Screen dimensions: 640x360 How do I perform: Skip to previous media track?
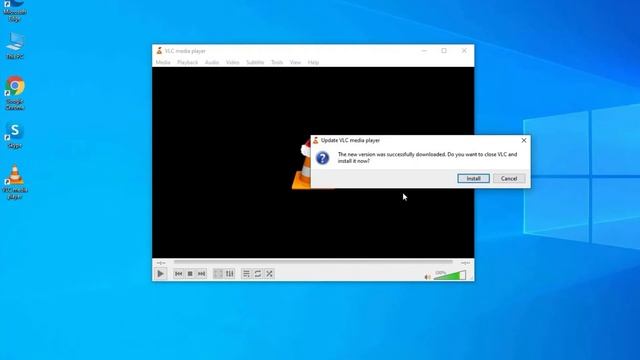coord(178,274)
